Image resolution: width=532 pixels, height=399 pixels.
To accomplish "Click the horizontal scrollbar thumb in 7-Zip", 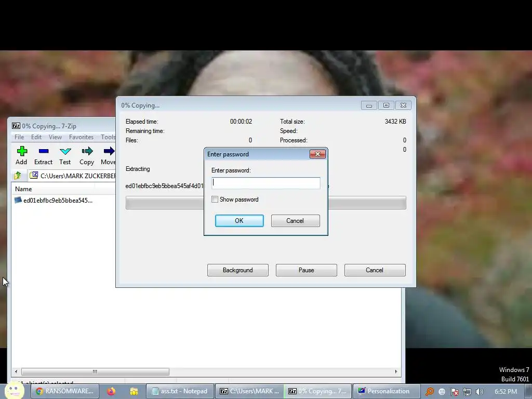I will 95,371.
